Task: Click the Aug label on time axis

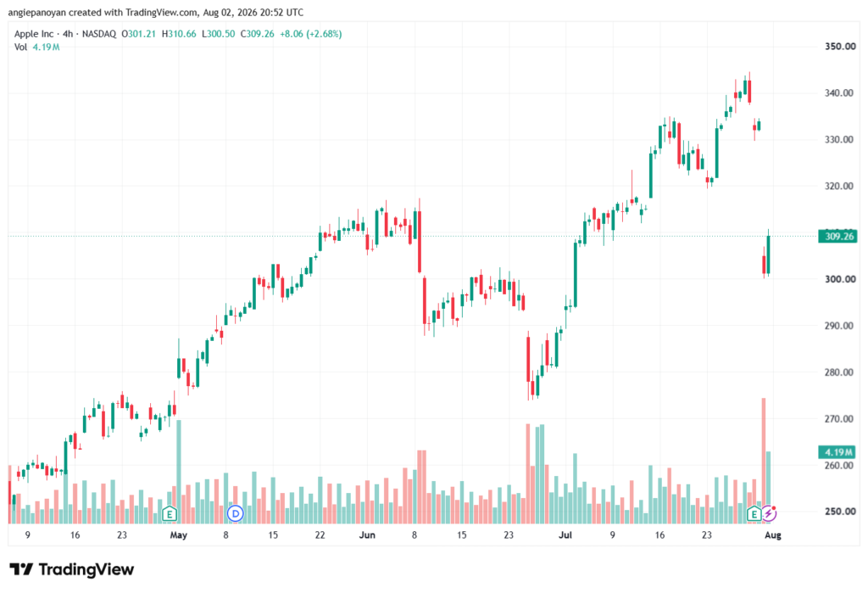Action: [x=773, y=534]
